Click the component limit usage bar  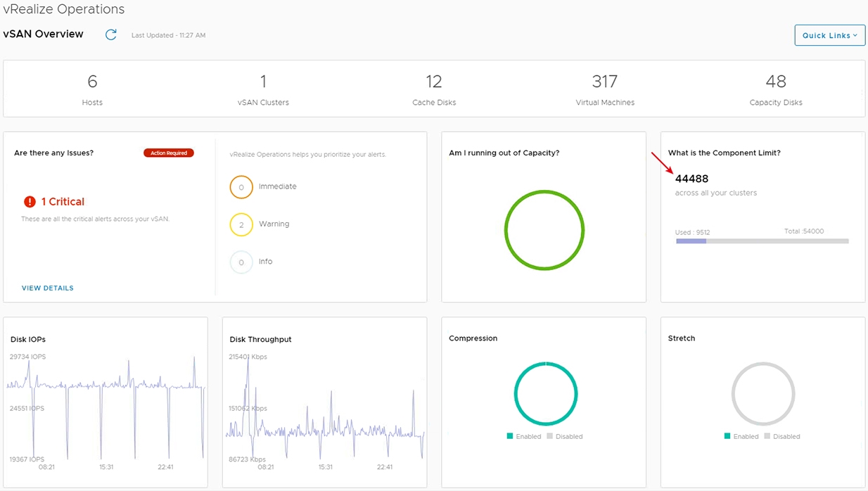tap(762, 241)
